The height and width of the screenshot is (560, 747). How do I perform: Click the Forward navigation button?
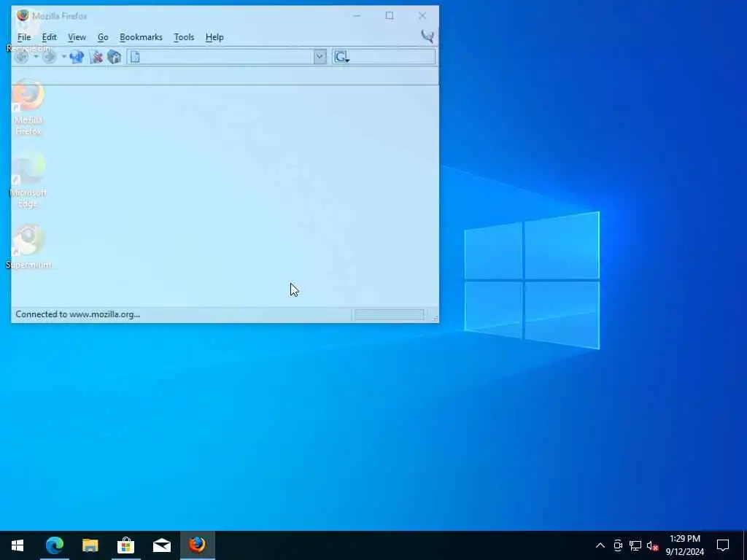(49, 57)
